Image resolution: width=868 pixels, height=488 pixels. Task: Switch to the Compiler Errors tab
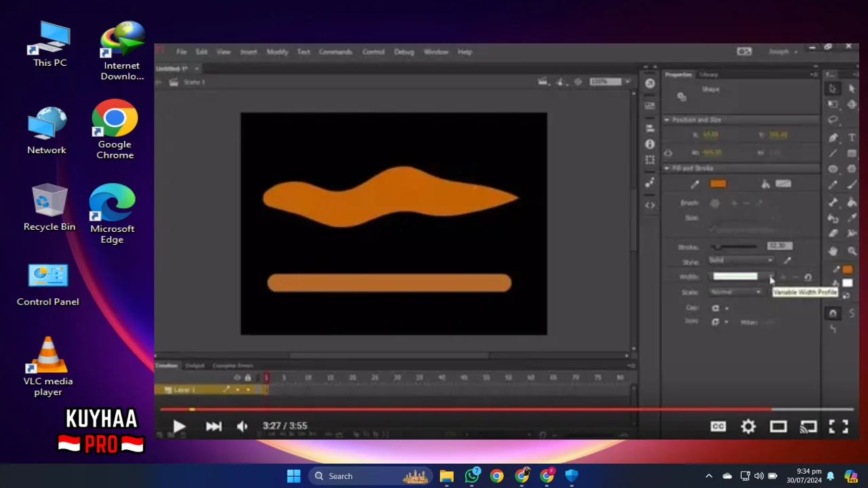point(233,366)
